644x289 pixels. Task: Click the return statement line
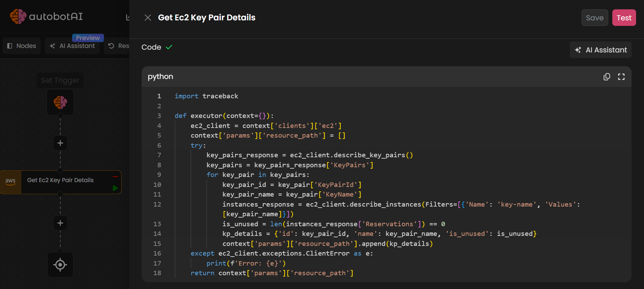[272, 273]
